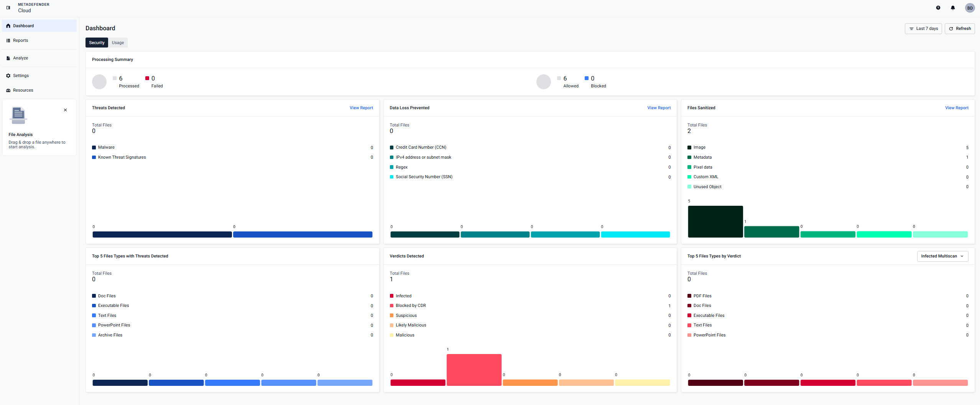Viewport: 980px width, 405px height.
Task: Close the File Analysis card
Action: point(65,110)
